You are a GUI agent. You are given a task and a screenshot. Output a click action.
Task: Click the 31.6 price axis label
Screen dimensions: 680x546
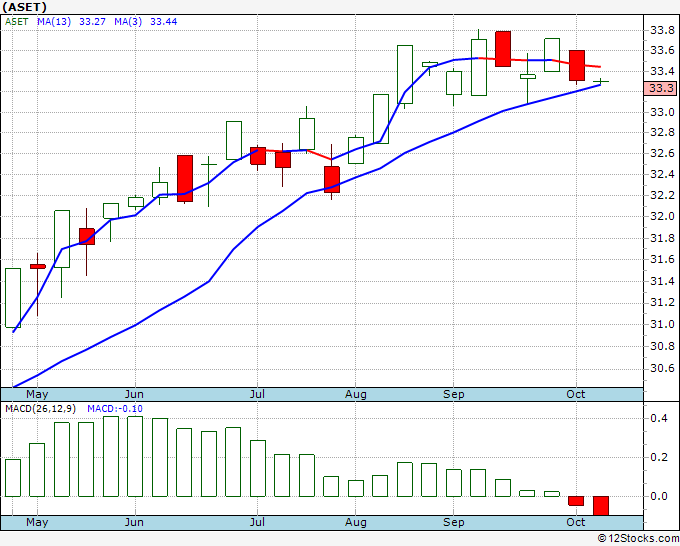pos(662,259)
